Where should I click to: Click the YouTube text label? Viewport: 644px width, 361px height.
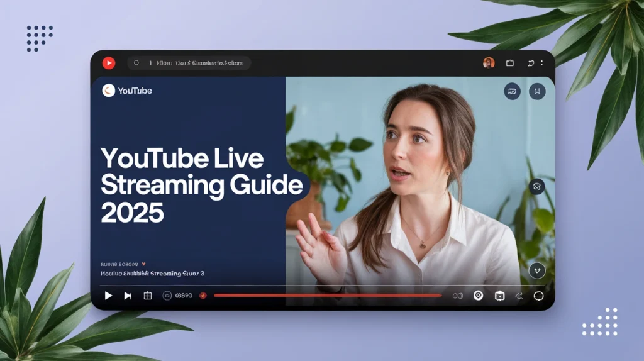pyautogui.click(x=135, y=91)
